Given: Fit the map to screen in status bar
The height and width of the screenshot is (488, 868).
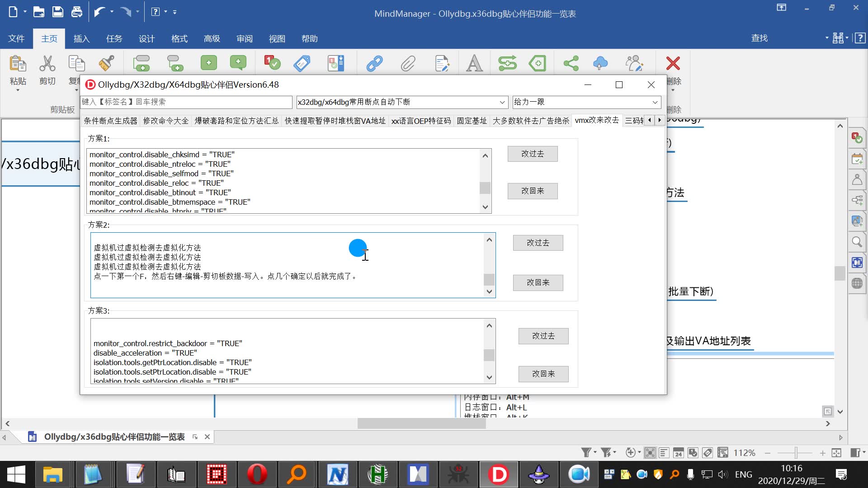Looking at the screenshot, I should pos(836,452).
